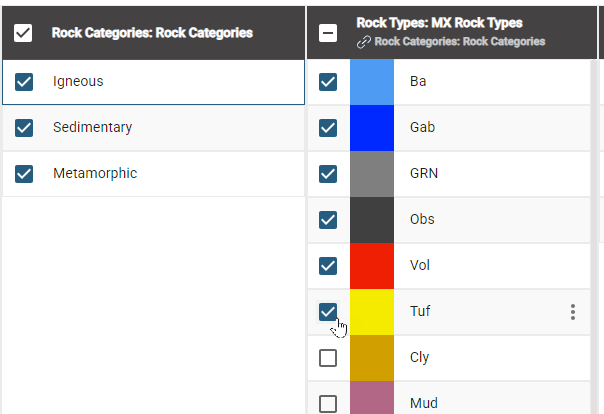Uncheck the Igneous category checkbox
The height and width of the screenshot is (414, 604).
25,82
